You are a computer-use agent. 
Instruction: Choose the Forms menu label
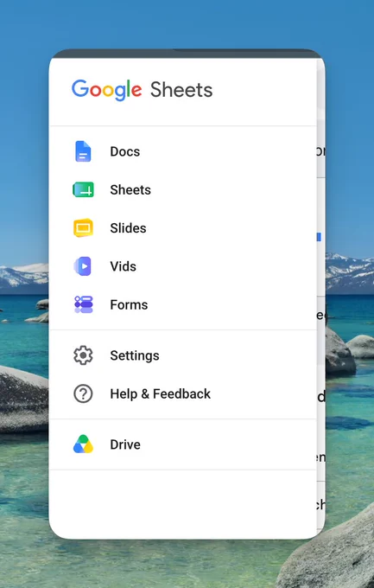[129, 304]
